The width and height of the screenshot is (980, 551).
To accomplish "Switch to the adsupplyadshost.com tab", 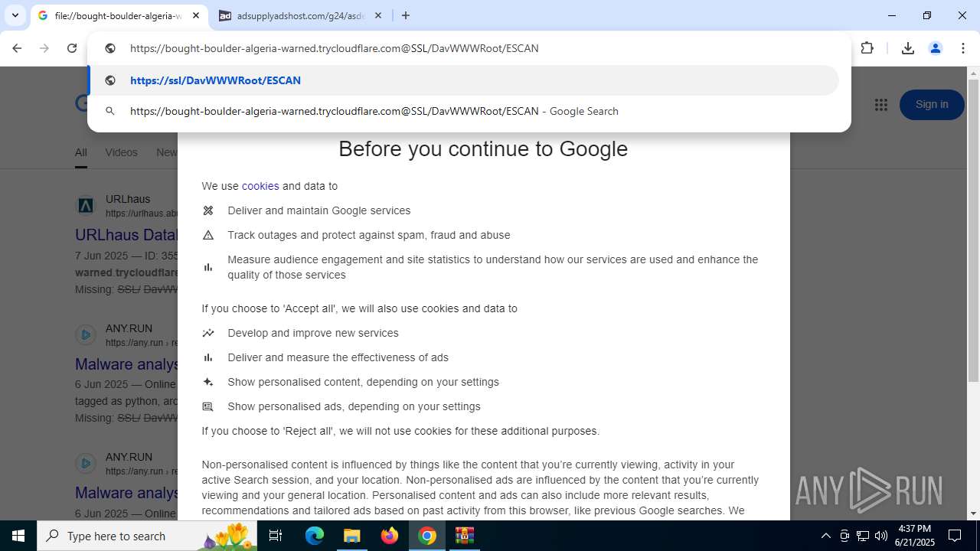I will tap(301, 15).
